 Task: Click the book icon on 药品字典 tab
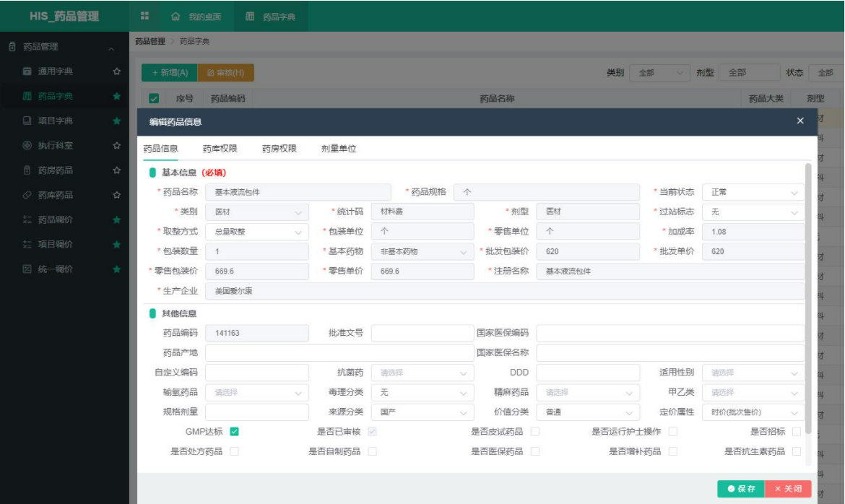tap(249, 17)
